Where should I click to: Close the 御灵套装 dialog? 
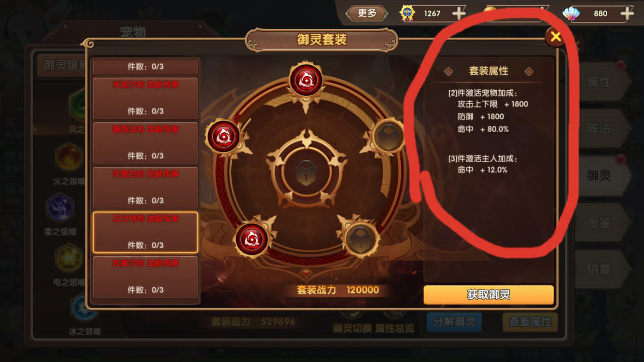point(555,37)
